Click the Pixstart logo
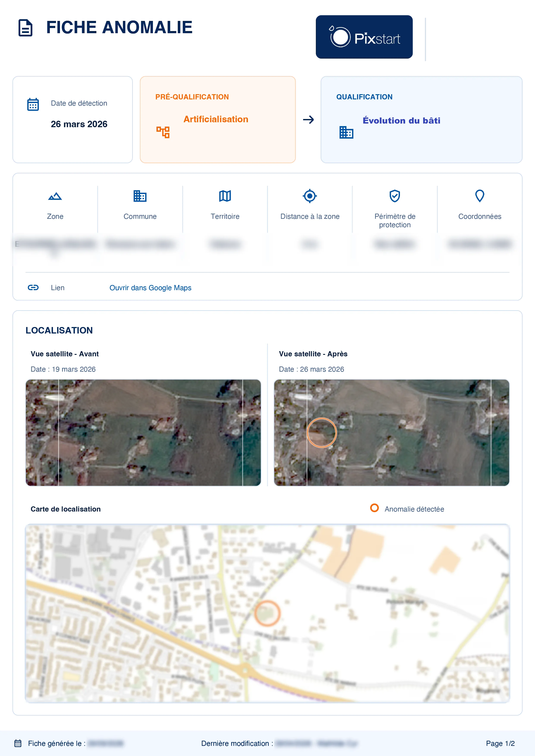The image size is (535, 756). pyautogui.click(x=364, y=37)
